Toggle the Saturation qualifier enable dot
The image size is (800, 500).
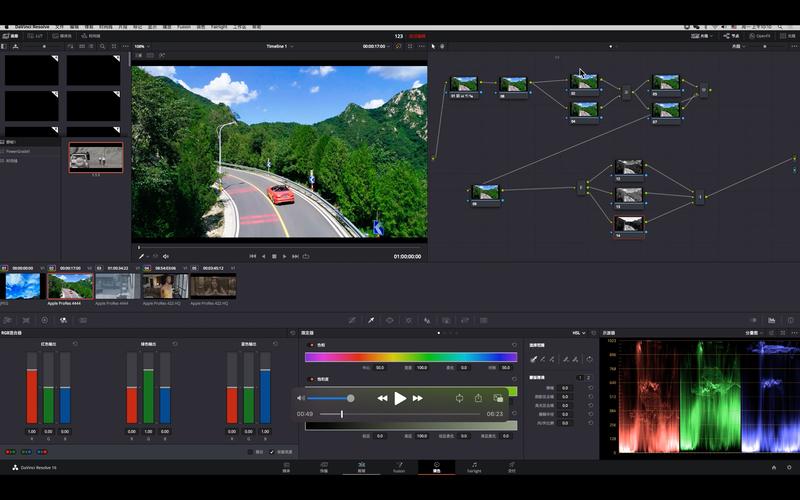click(x=312, y=380)
